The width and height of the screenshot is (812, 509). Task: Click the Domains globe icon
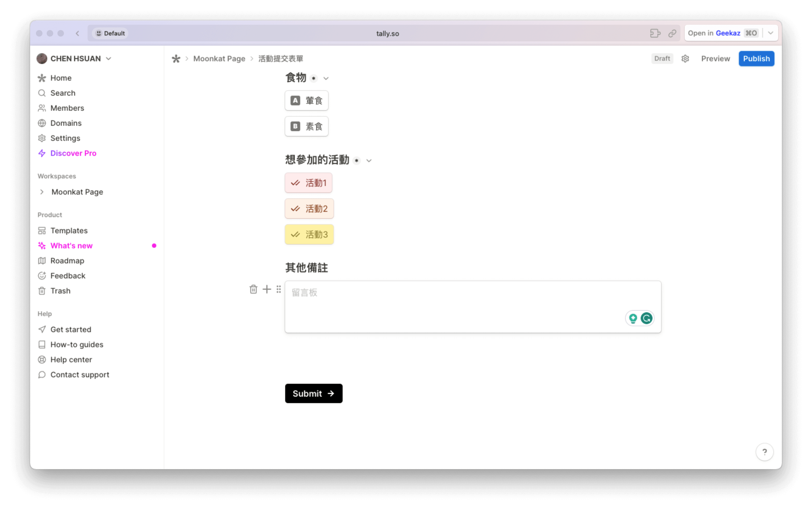tap(42, 123)
